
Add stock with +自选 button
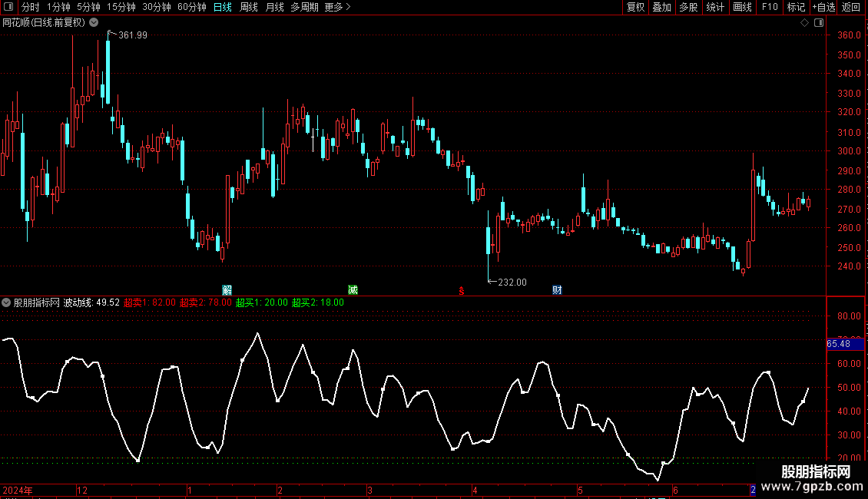[x=823, y=7]
